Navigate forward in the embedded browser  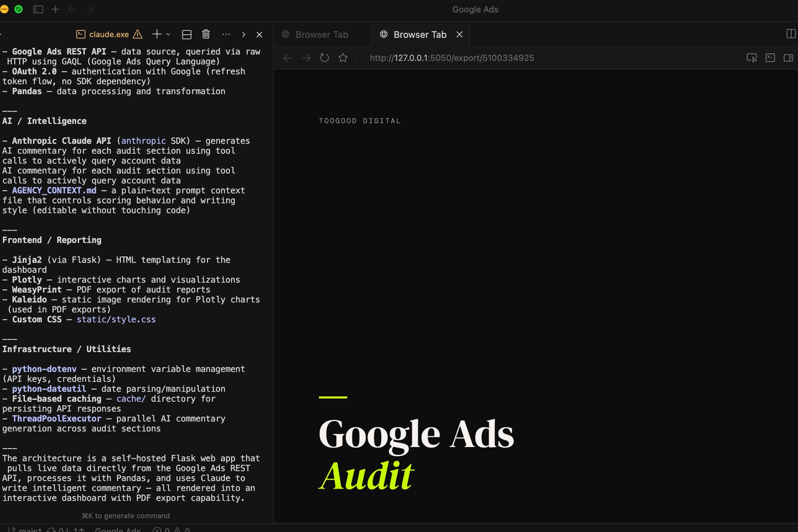(x=306, y=58)
